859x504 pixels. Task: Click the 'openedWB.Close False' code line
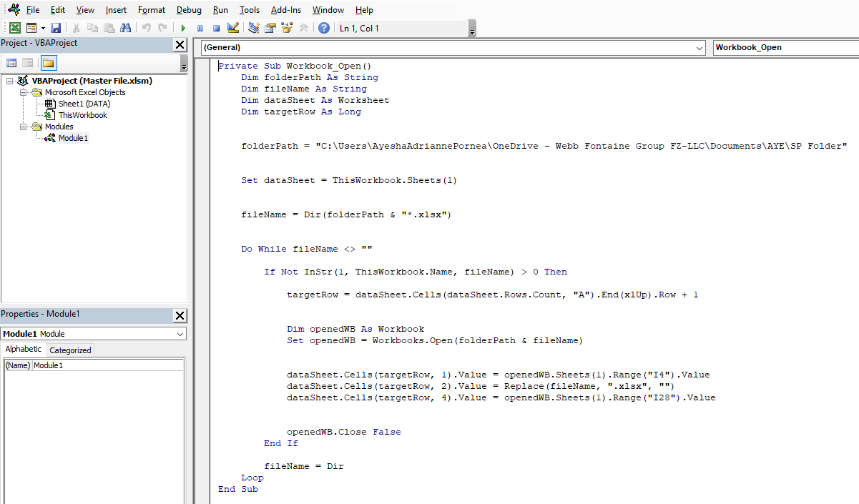pos(344,432)
